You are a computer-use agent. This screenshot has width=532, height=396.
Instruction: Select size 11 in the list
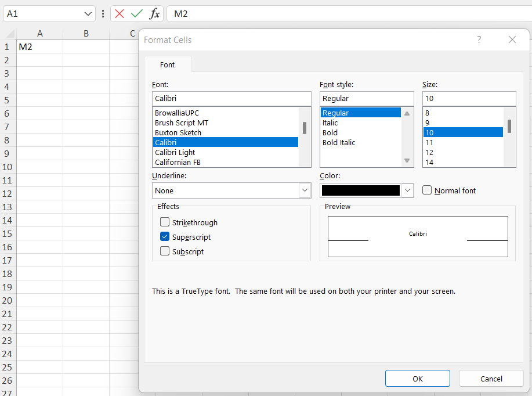463,142
